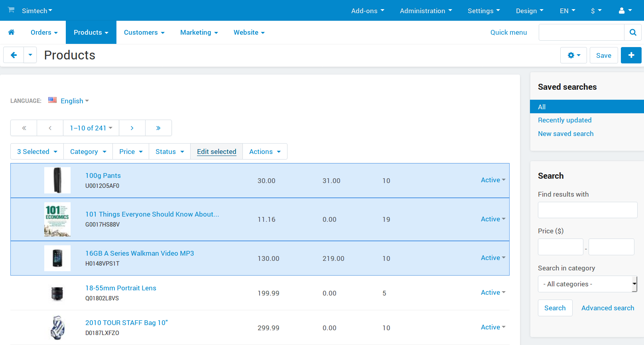Open the 3 Selected dropdown
Image resolution: width=644 pixels, height=345 pixels.
(37, 152)
